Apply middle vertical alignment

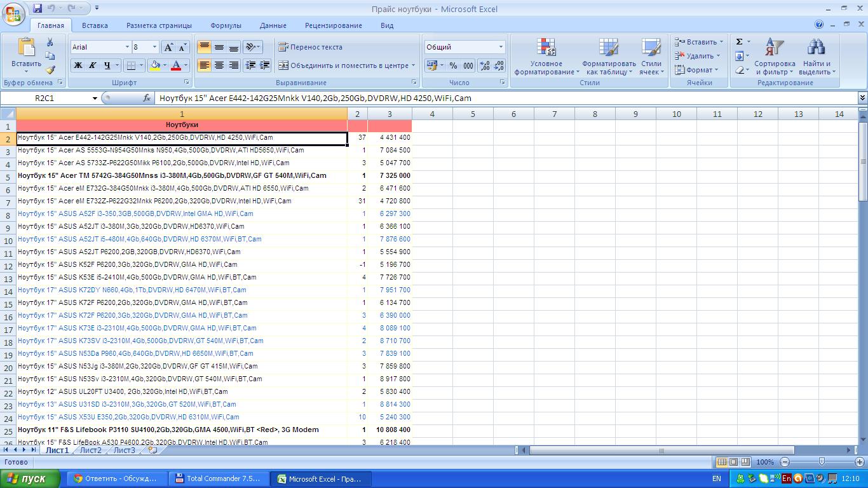tap(219, 47)
